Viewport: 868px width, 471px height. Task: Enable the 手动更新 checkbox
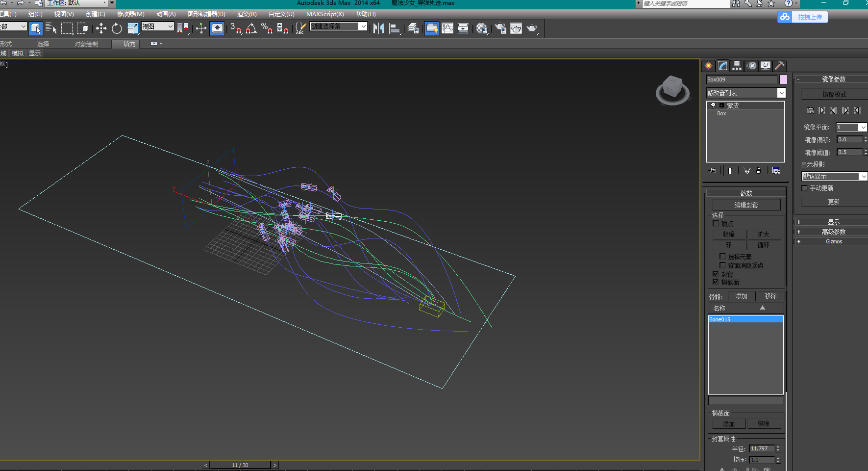805,188
